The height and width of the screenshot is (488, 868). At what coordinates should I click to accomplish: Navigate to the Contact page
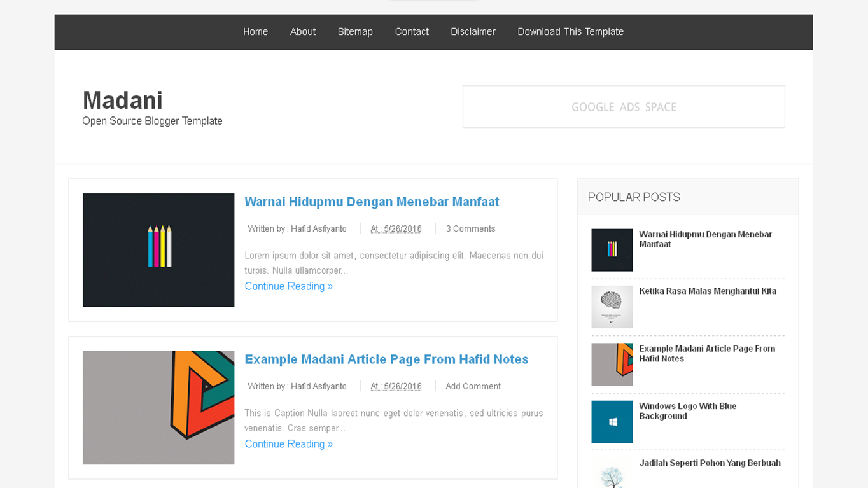coord(412,32)
